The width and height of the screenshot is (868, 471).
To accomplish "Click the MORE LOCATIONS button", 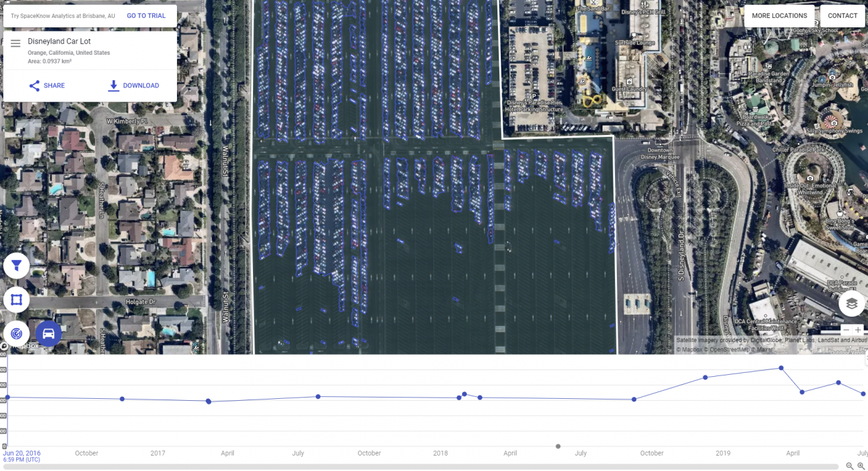I will pyautogui.click(x=779, y=16).
